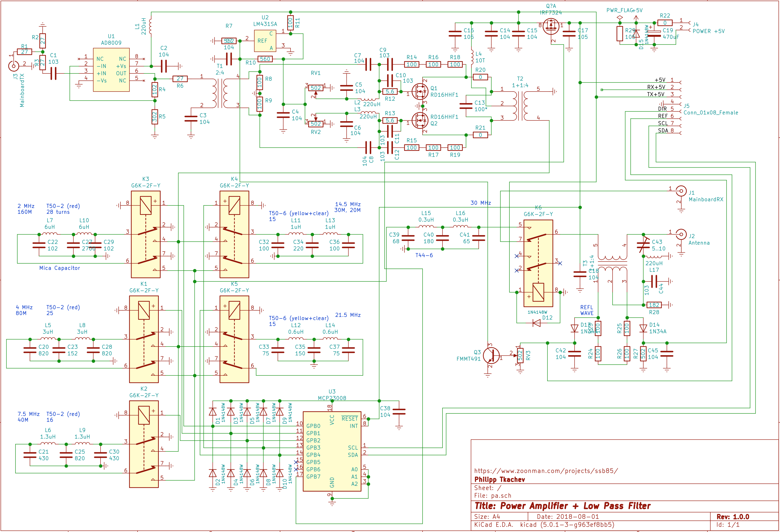Select the IRF7324 MOSFET symbol at top
Image resolution: width=780 pixels, height=532 pixels.
pos(551,26)
